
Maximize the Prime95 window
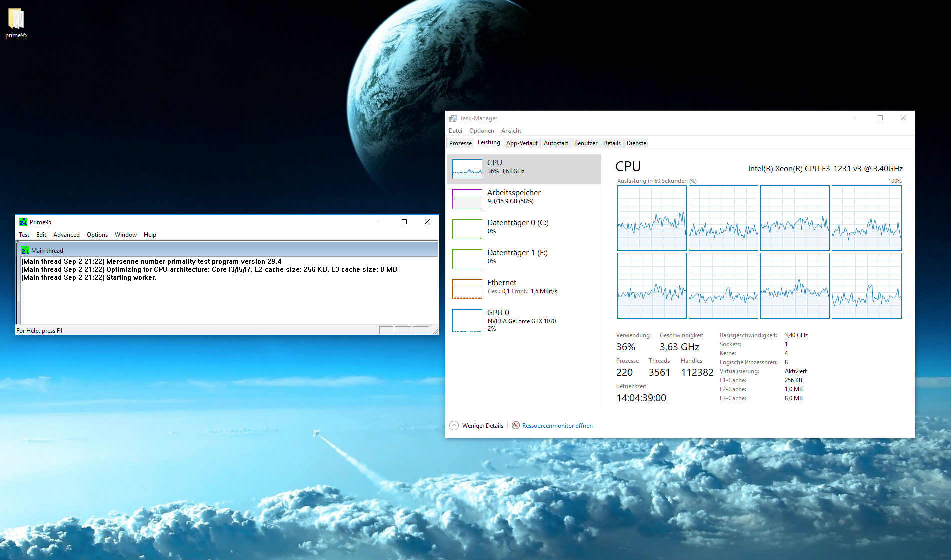pos(404,222)
